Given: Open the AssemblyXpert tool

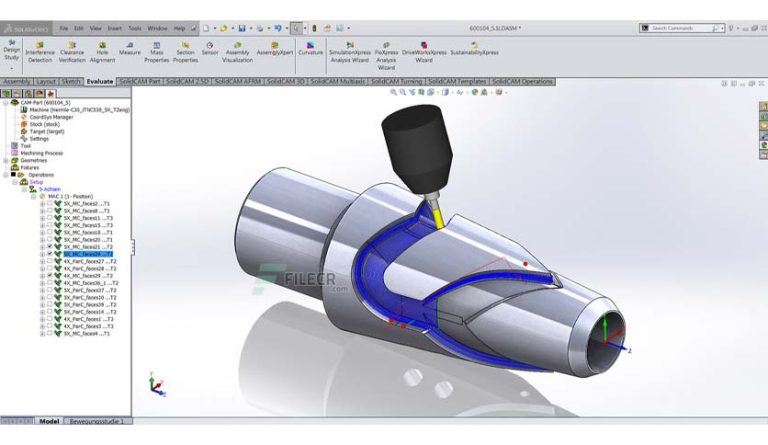Looking at the screenshot, I should (x=275, y=48).
